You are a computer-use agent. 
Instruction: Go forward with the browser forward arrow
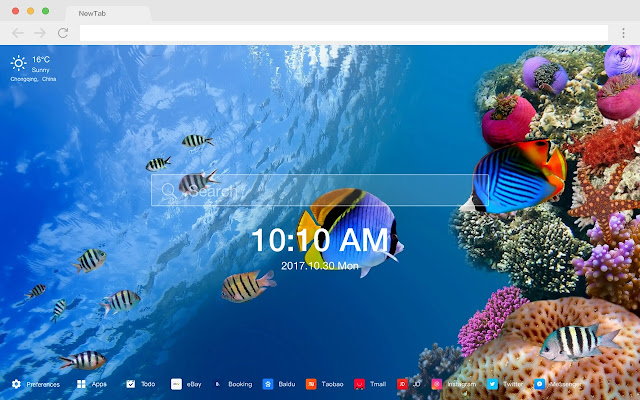click(40, 33)
